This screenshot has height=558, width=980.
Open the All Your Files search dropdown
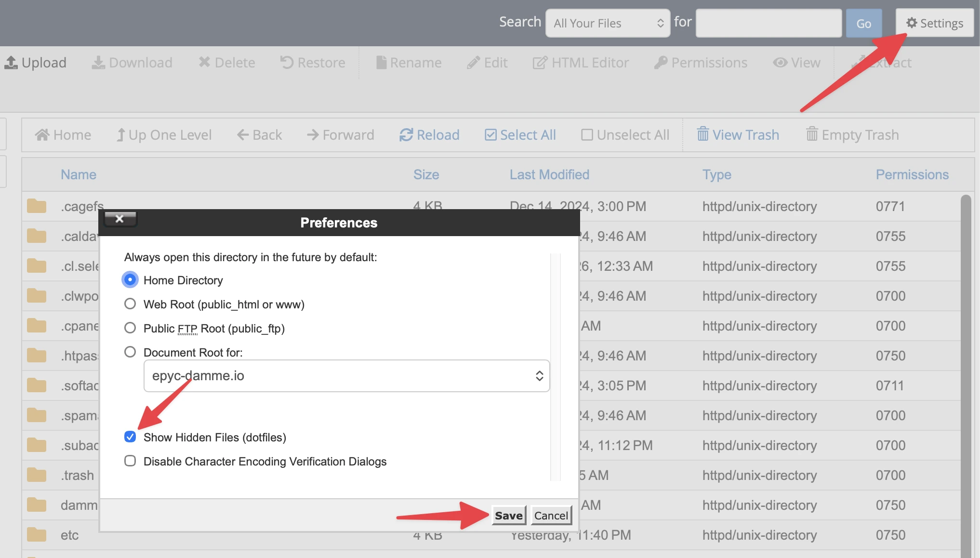click(x=608, y=23)
